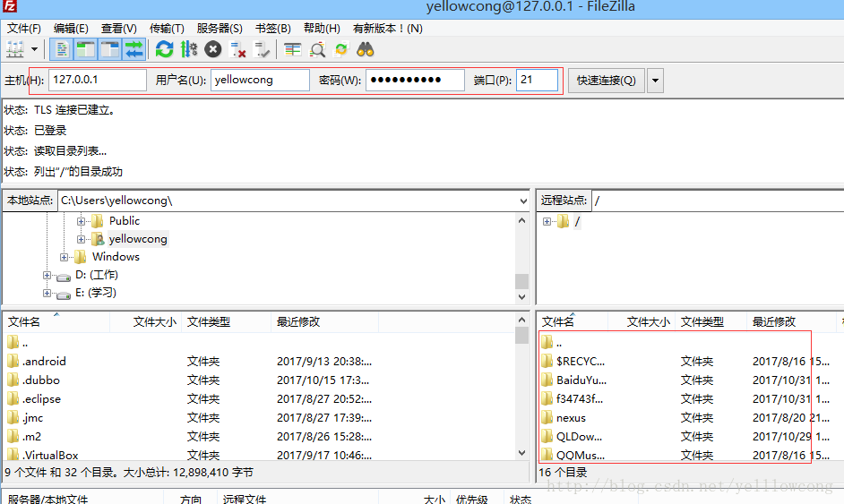This screenshot has height=504, width=844.
Task: Select the .m2 folder in local list
Action: click(31, 436)
